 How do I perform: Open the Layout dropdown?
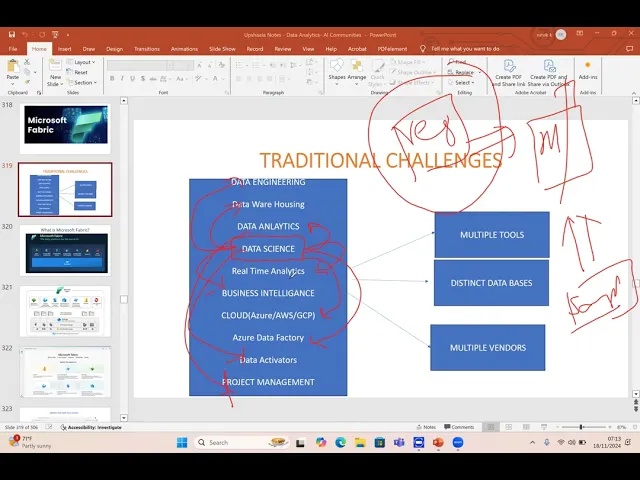tap(81, 62)
